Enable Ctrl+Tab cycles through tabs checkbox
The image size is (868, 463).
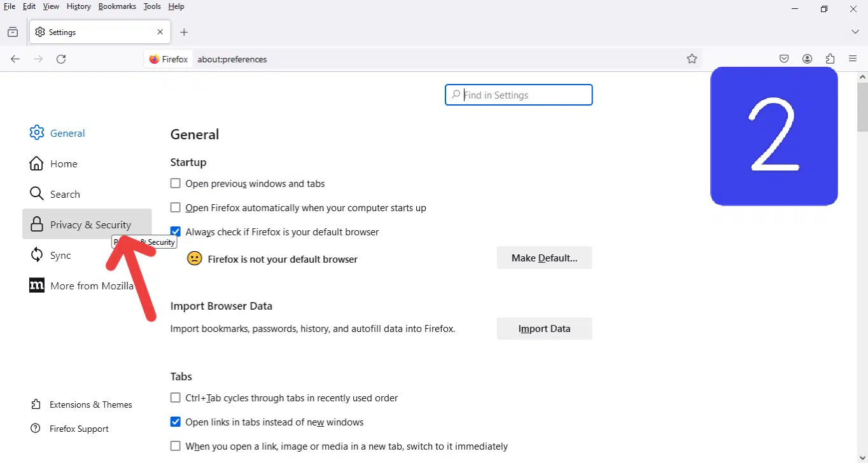click(176, 398)
